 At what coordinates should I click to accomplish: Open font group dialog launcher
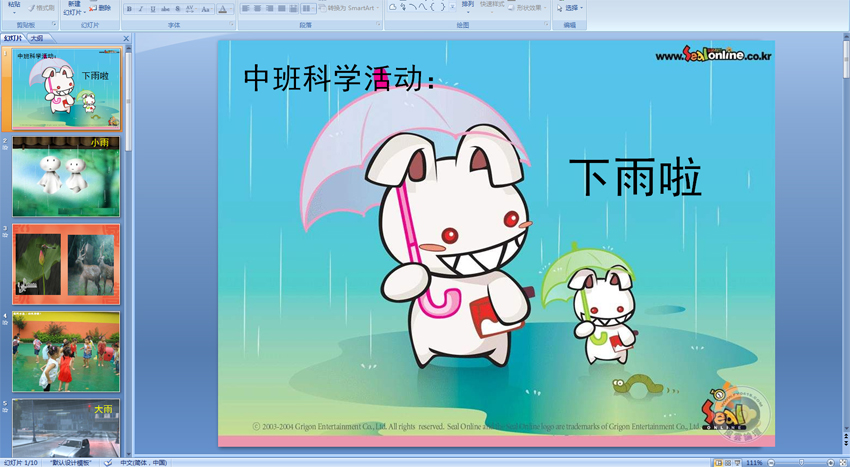(231, 24)
